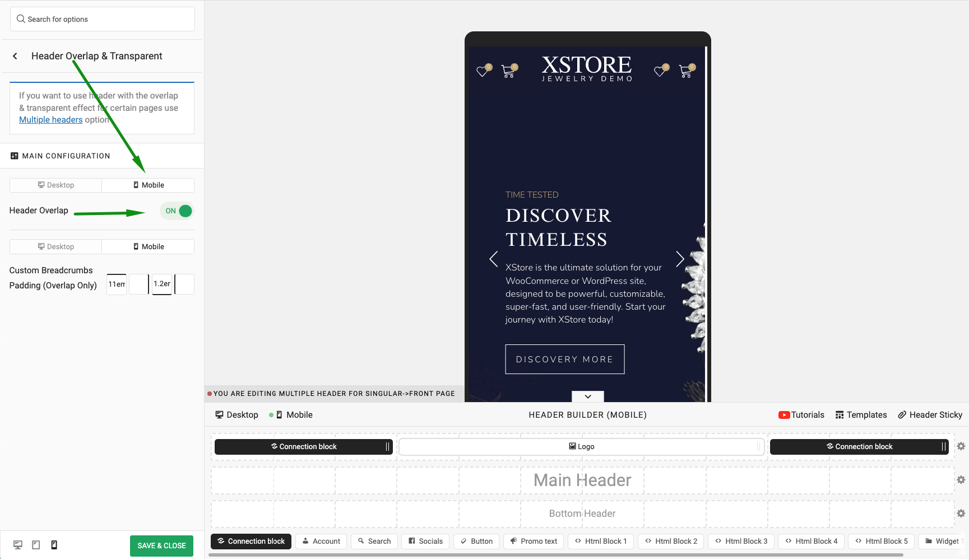Click drag handle on left Connection block
This screenshot has height=560, width=969.
[x=387, y=446]
